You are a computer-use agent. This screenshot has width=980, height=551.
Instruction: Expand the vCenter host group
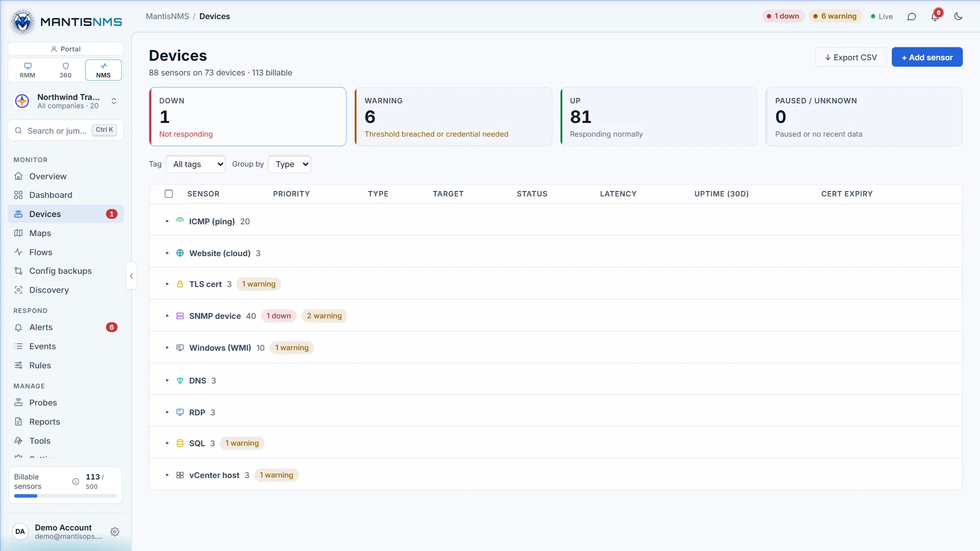coord(167,475)
